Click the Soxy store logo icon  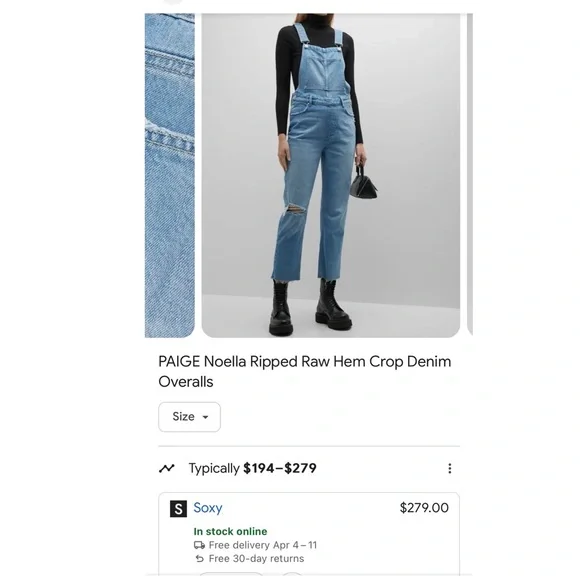[x=178, y=509]
